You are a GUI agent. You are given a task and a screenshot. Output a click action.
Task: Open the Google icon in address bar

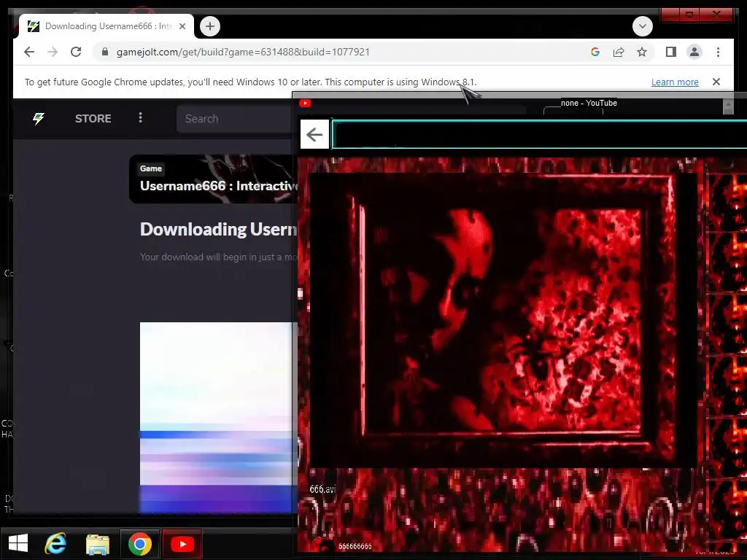[595, 52]
